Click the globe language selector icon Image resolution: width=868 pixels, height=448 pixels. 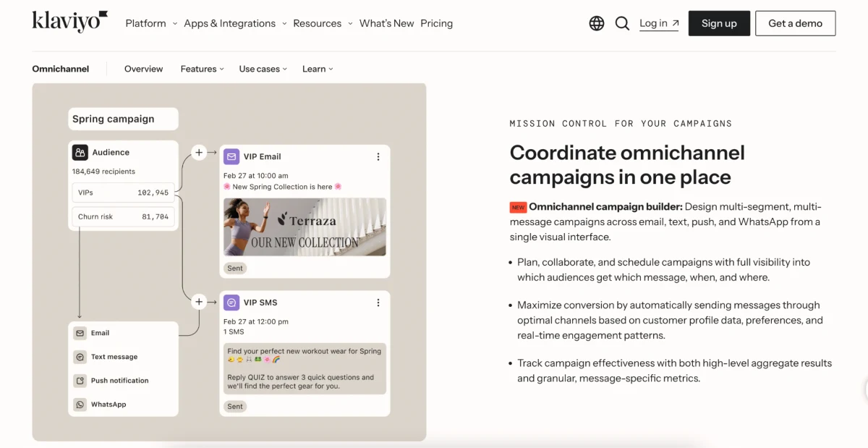pyautogui.click(x=597, y=23)
